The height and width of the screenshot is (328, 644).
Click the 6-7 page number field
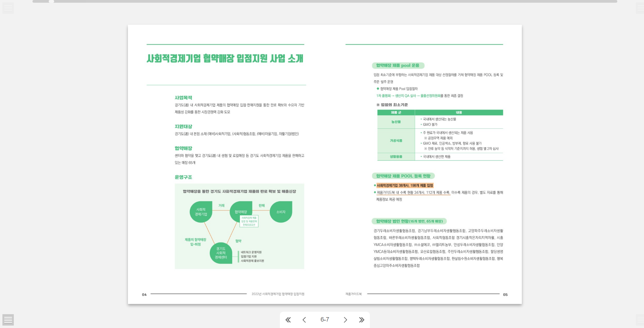pyautogui.click(x=325, y=320)
